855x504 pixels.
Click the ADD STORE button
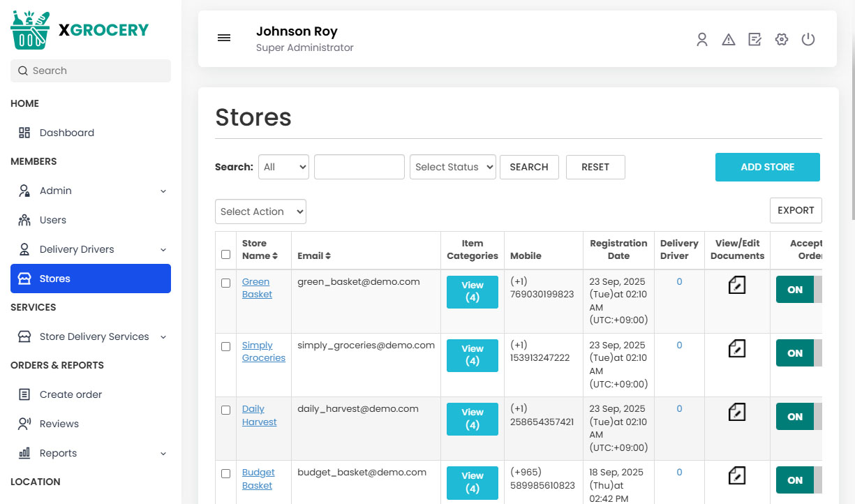[767, 167]
